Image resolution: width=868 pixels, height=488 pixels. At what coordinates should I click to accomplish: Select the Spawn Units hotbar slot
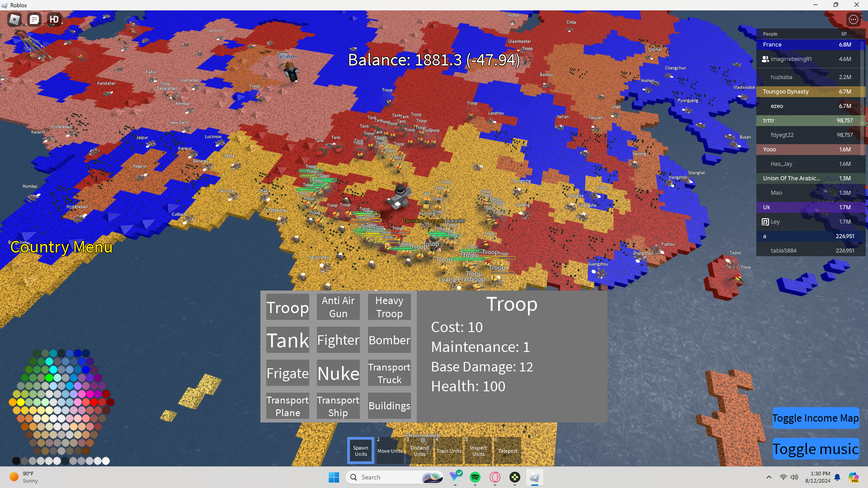[361, 450]
